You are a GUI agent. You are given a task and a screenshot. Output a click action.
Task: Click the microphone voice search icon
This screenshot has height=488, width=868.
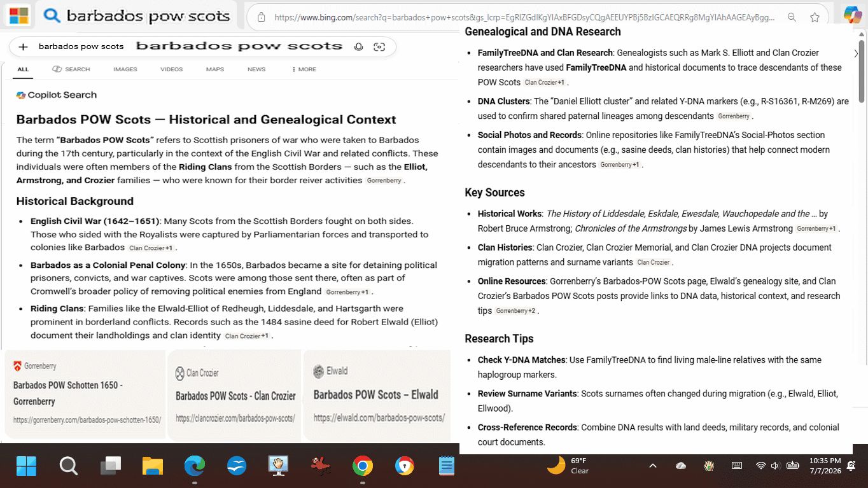[359, 46]
